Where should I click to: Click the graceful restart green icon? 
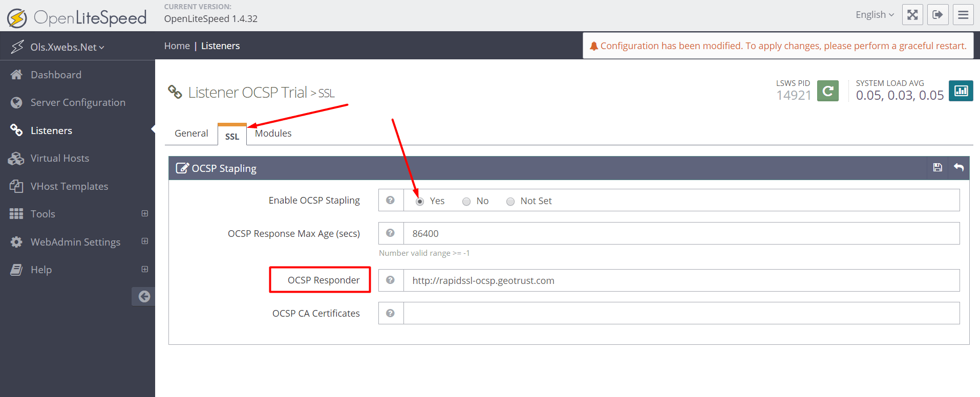click(x=828, y=91)
